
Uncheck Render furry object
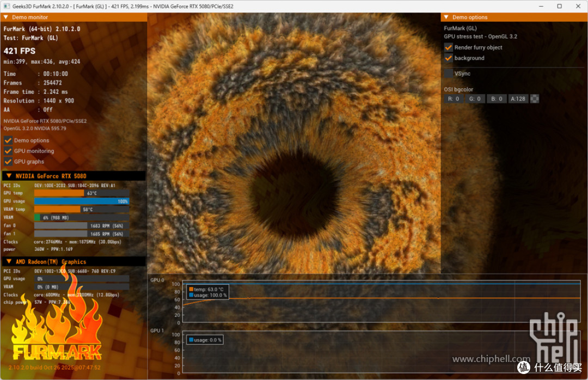[x=448, y=47]
